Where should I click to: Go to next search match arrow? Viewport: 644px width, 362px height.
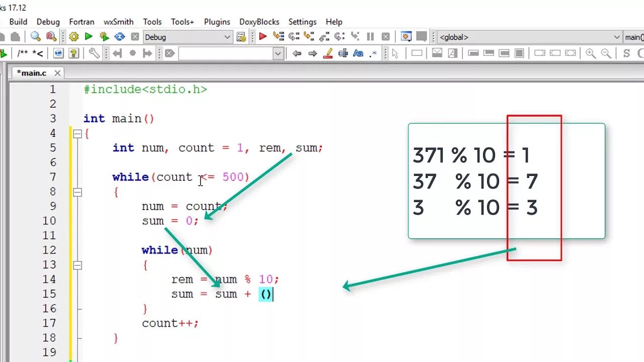(312, 53)
